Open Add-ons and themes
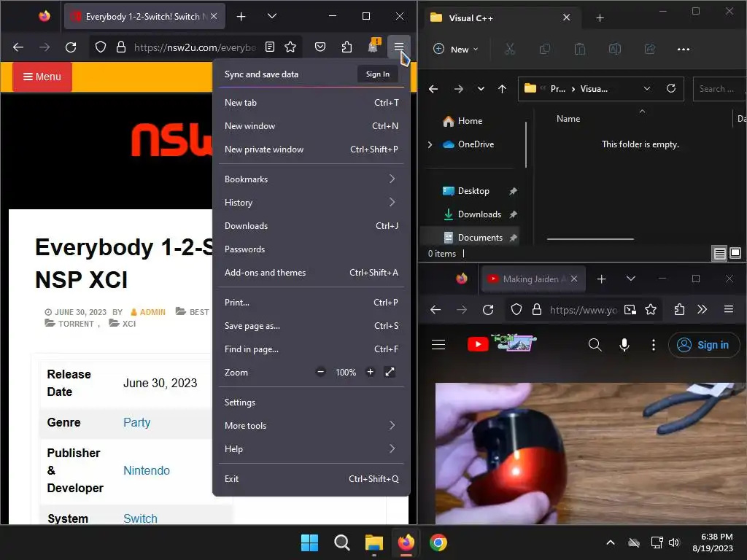Image resolution: width=747 pixels, height=560 pixels. click(311, 273)
